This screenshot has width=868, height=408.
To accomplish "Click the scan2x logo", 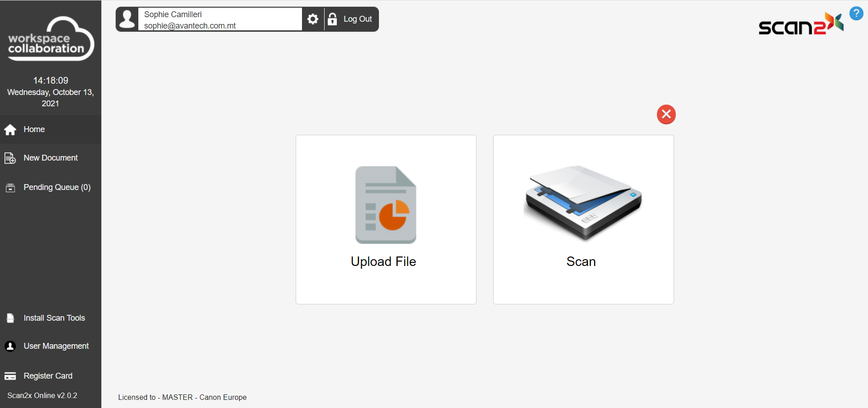I will 800,24.
